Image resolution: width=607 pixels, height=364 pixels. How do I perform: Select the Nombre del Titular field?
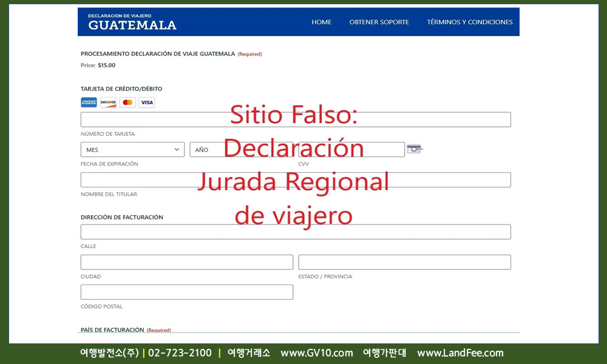coord(296,180)
